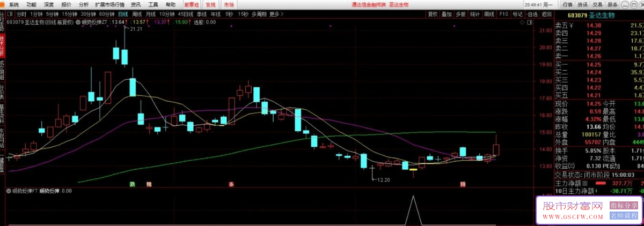Click the 标记 mark toolbar button

click(x=517, y=13)
